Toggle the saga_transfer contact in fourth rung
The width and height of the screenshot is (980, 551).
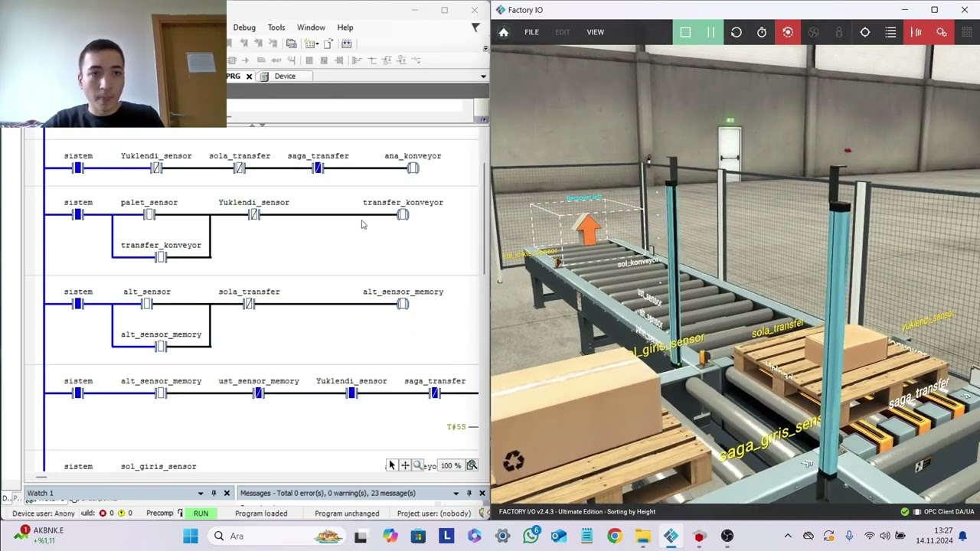point(435,393)
